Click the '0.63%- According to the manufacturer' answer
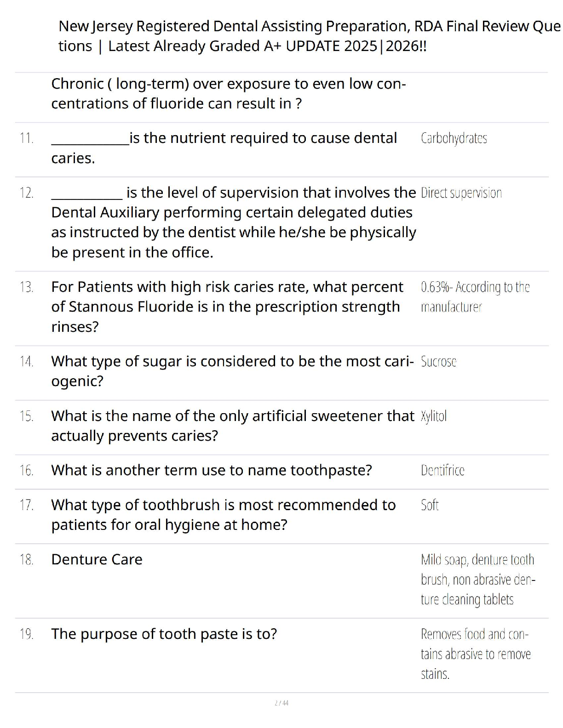The image size is (563, 728). (x=475, y=297)
